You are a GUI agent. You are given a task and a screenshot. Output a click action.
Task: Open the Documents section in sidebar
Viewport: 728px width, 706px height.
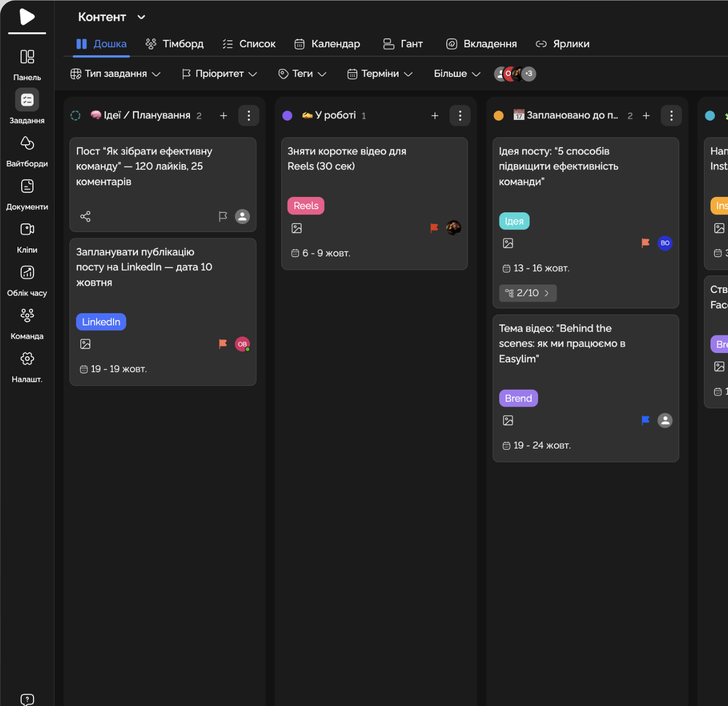tap(27, 194)
